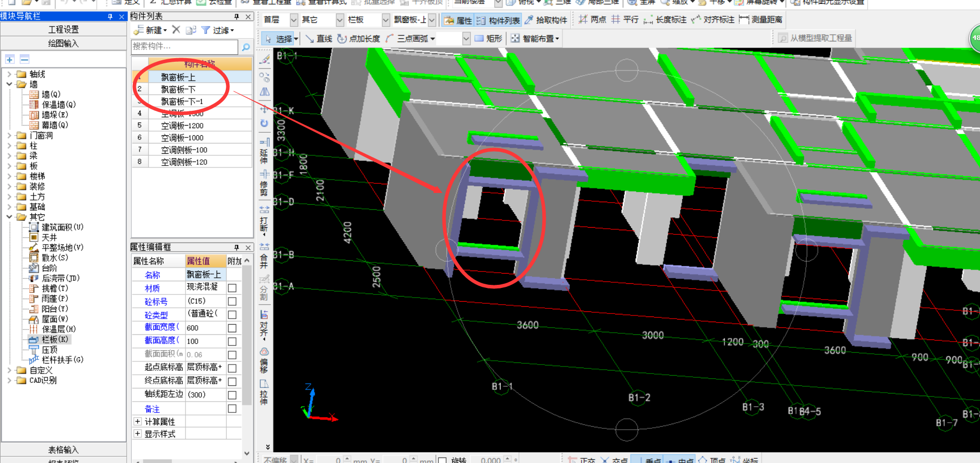Pin the 属性编辑框 panel
This screenshot has height=463, width=980.
(x=237, y=247)
